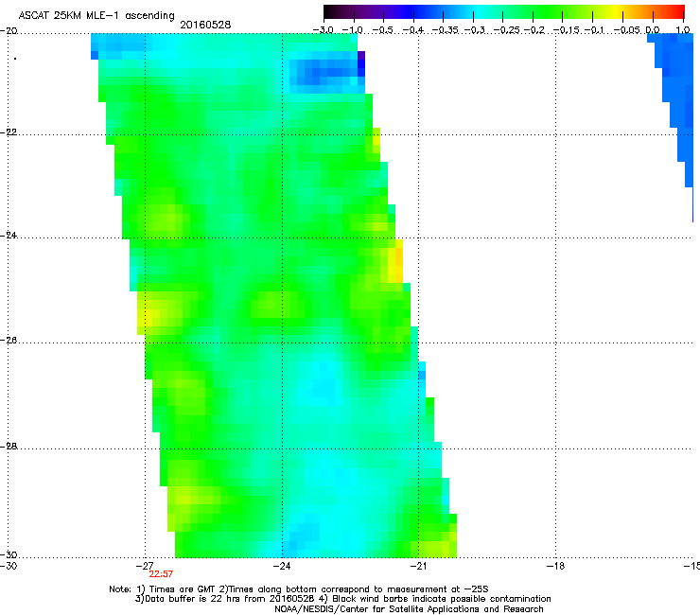Image resolution: width=700 pixels, height=615 pixels.
Task: Click the red 22:57 timestamp below the longitude axis
Action: tap(161, 574)
